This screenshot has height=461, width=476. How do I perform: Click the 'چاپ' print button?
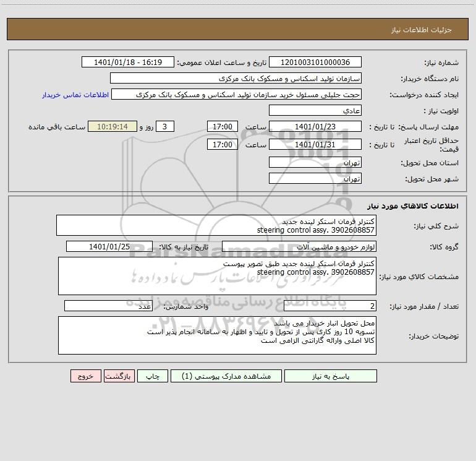[153, 376]
